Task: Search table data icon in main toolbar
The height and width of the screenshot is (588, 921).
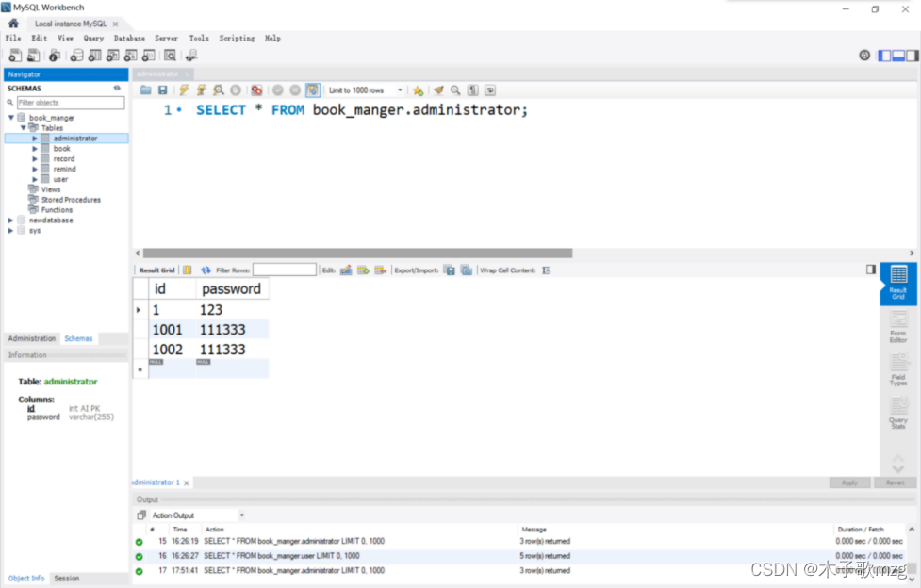Action: [x=170, y=56]
